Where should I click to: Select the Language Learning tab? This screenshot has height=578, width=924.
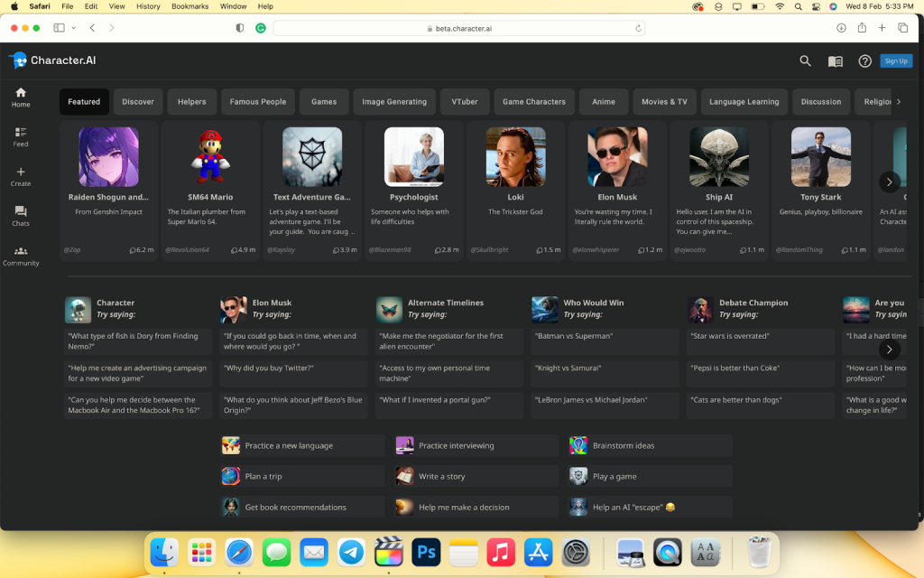pos(744,102)
